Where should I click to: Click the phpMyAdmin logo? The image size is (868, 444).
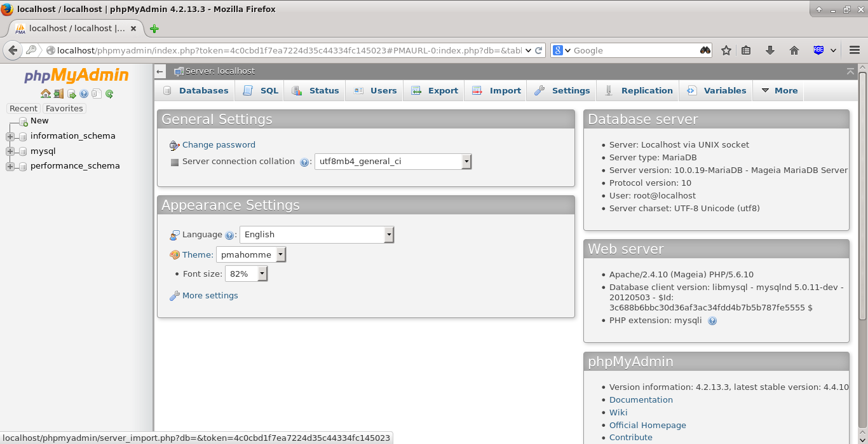(76, 76)
